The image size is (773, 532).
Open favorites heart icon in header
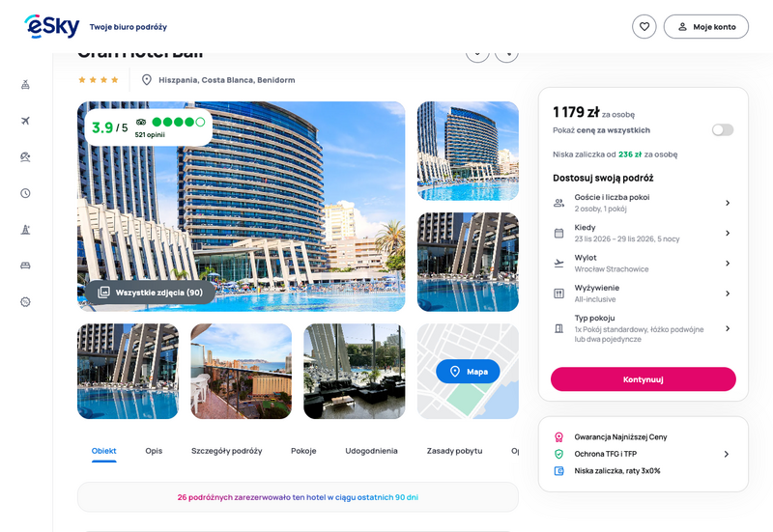(644, 27)
